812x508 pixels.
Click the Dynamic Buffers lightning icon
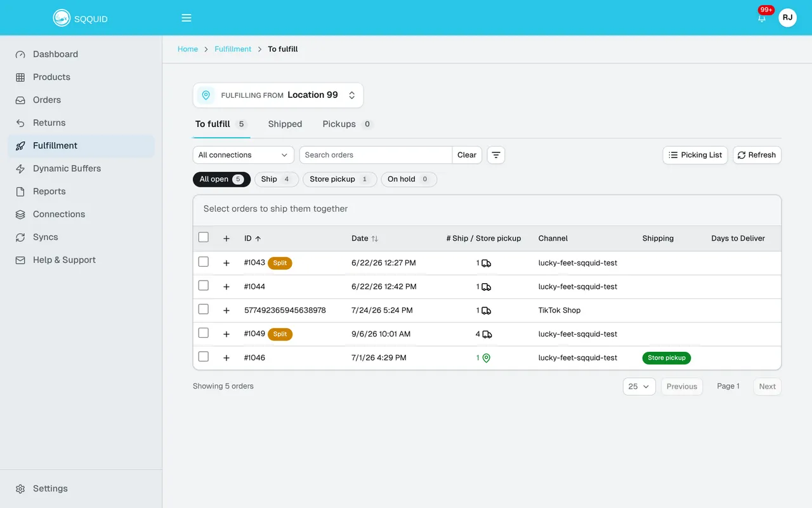coord(20,169)
